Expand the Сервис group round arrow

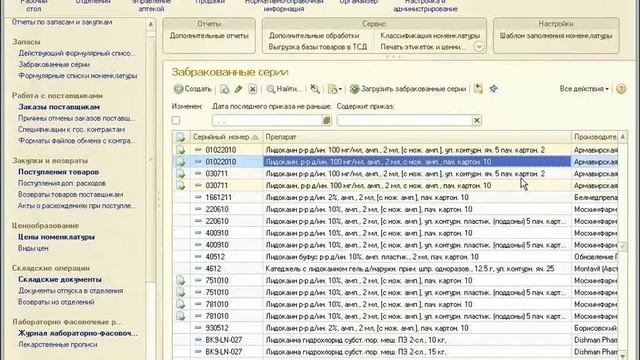click(479, 47)
